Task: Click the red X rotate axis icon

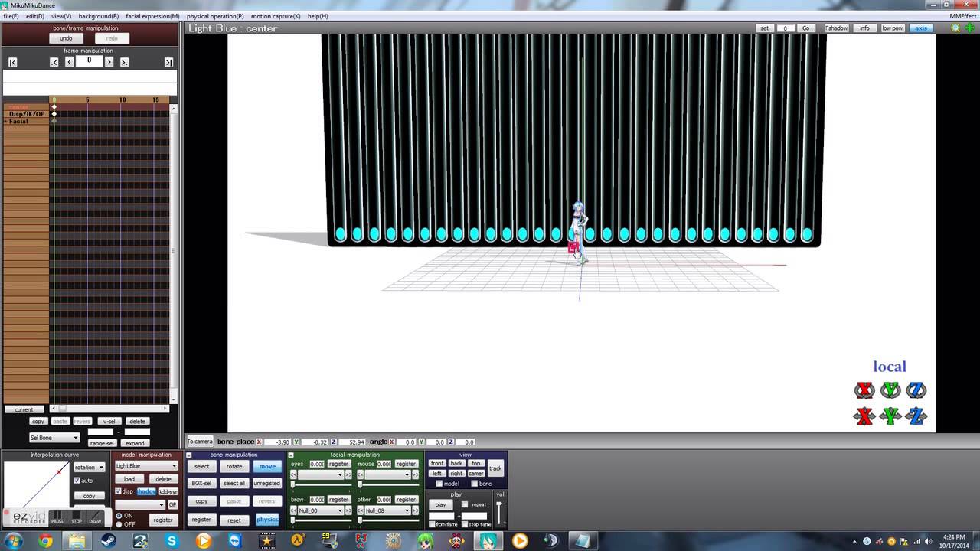Action: (864, 390)
